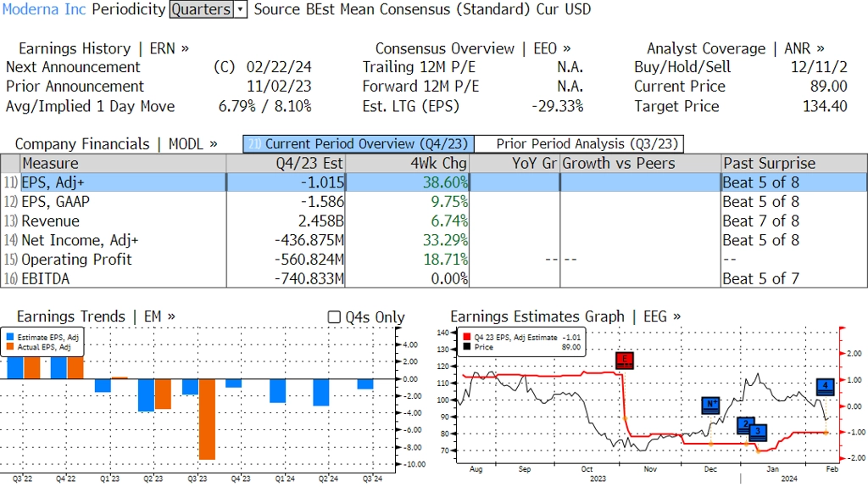Click the Measure column header
The width and height of the screenshot is (868, 487).
(x=123, y=164)
